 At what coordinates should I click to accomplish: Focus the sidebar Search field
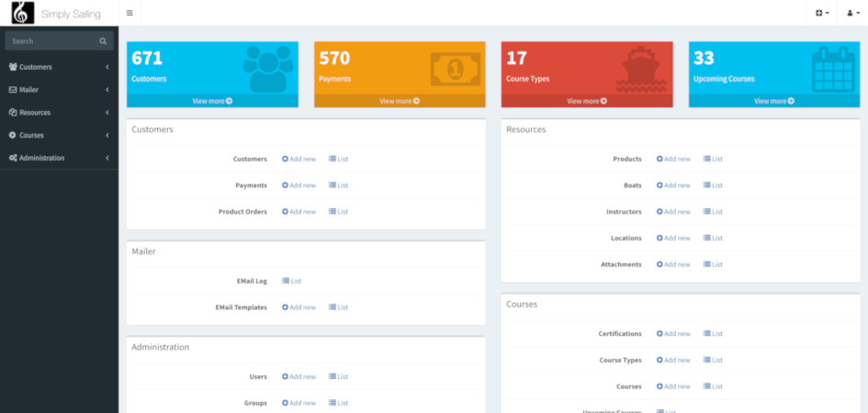59,41
